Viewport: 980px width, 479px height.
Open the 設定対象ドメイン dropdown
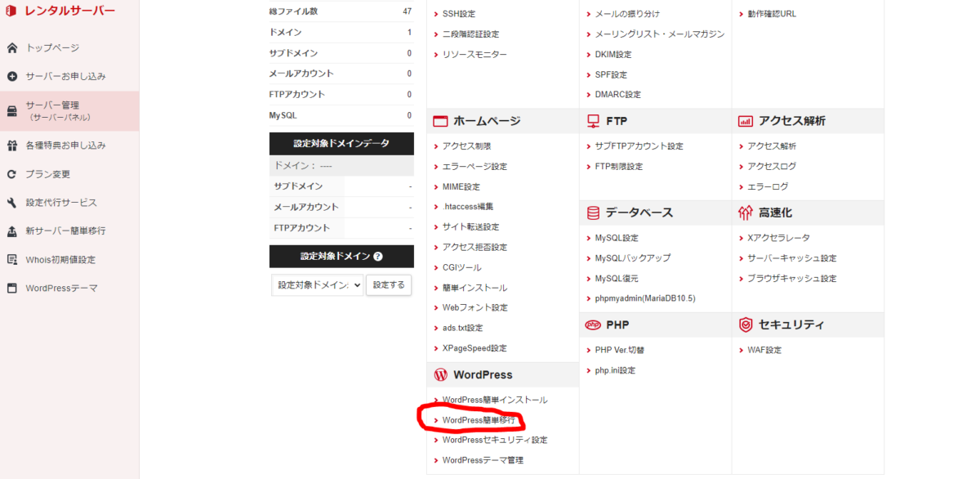317,285
